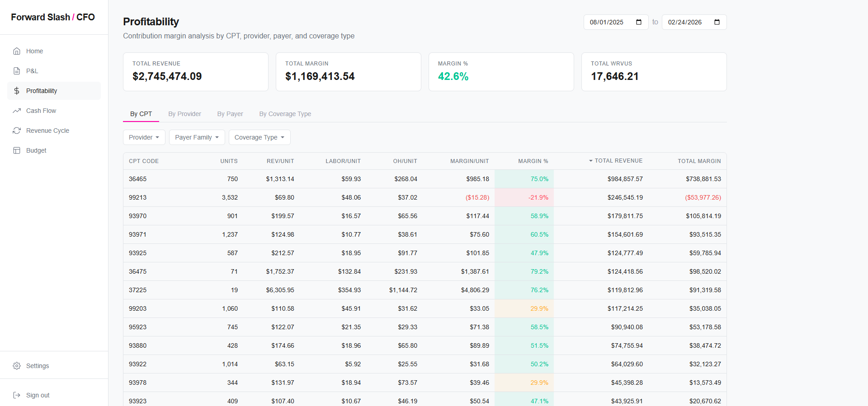The image size is (868, 406).
Task: Switch to the By Coverage Type tab
Action: 285,114
